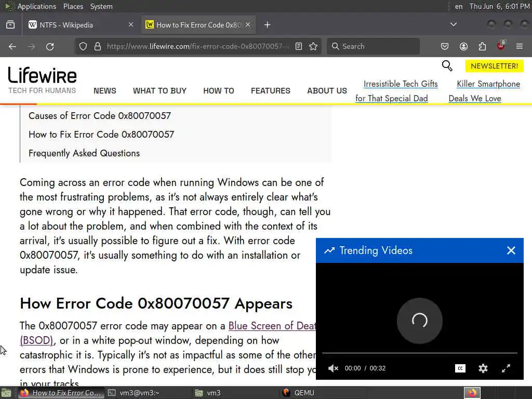Close the NTFS - Wikipedia tab
Viewport: 532px width, 399px height.
(131, 25)
